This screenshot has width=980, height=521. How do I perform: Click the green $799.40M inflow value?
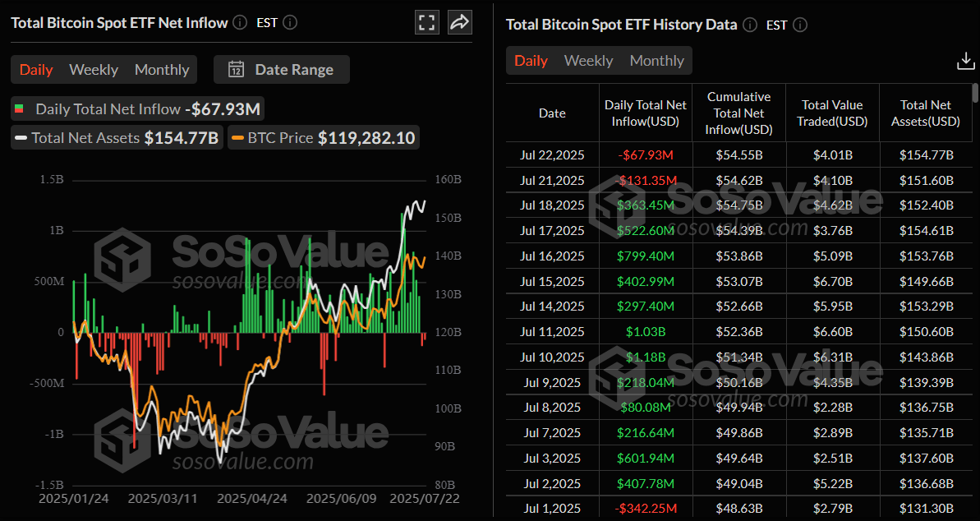click(x=646, y=256)
